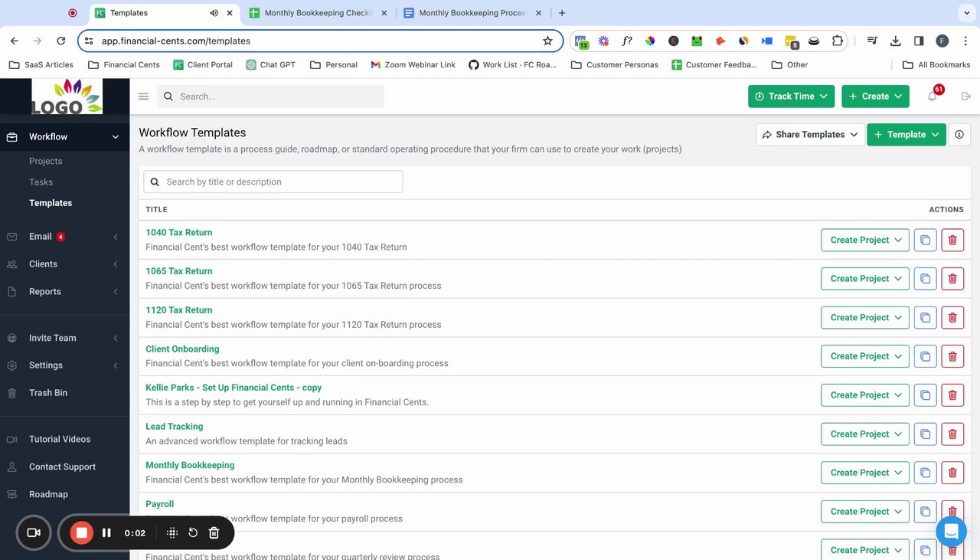Click the logout icon in top bar
Image resolution: width=980 pixels, height=560 pixels.
coord(965,97)
